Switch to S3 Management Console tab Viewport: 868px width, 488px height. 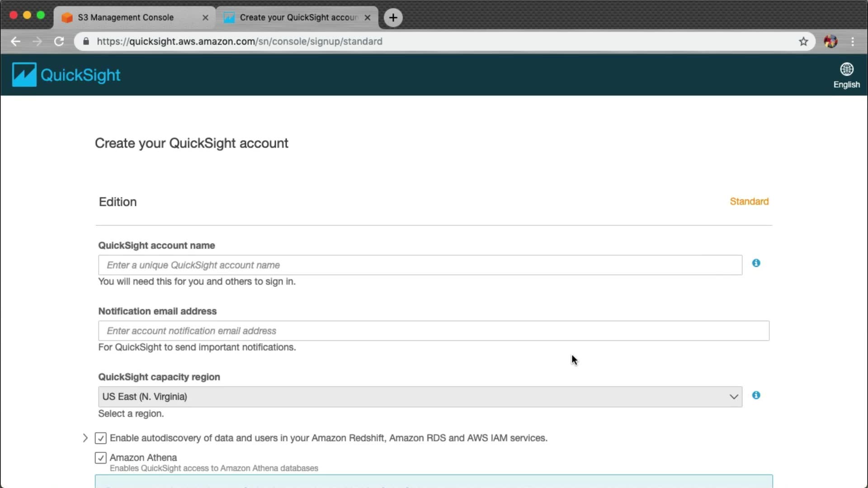[x=126, y=18]
